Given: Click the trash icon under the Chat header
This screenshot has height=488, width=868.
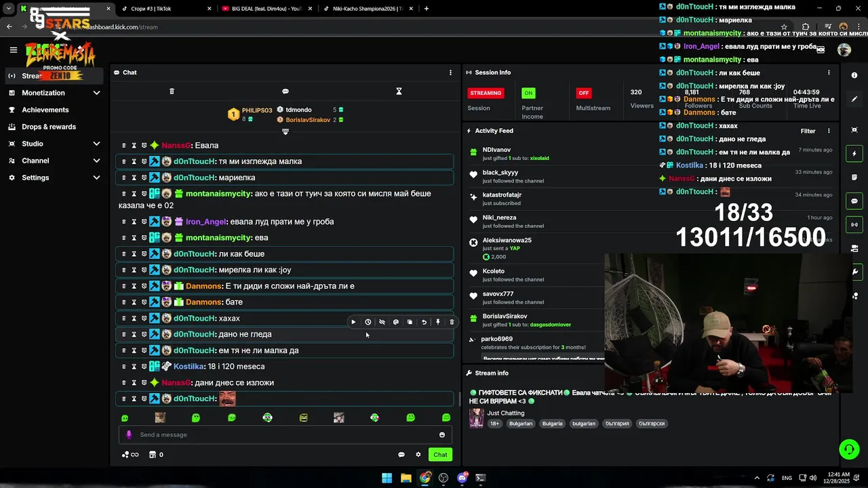Looking at the screenshot, I should point(172,91).
